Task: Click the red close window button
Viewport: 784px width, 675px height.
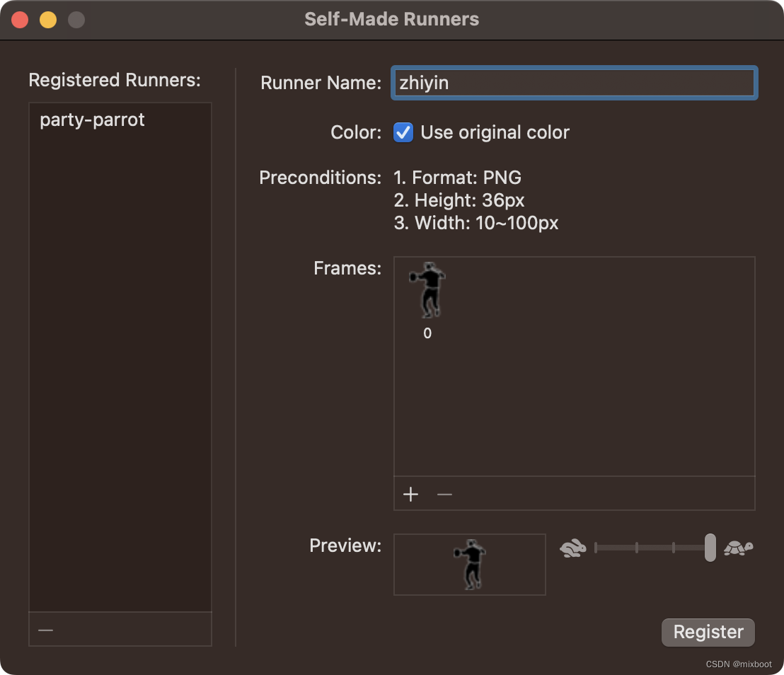Action: click(20, 20)
